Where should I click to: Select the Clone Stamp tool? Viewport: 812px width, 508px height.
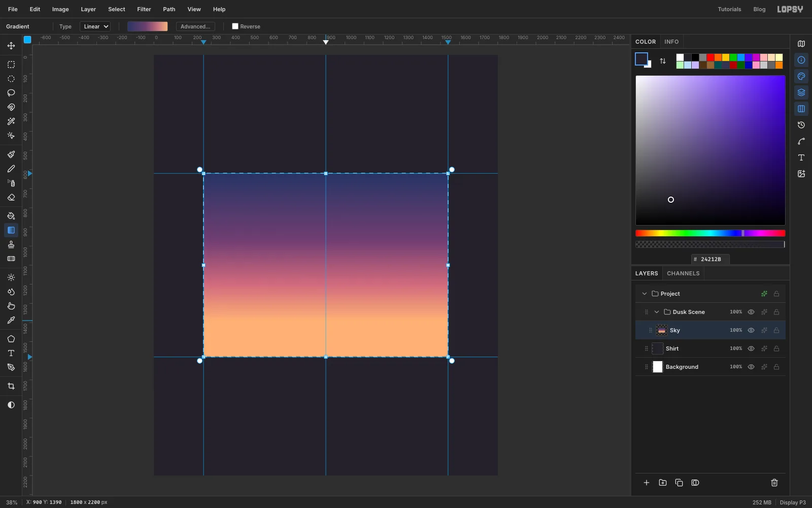click(x=11, y=244)
